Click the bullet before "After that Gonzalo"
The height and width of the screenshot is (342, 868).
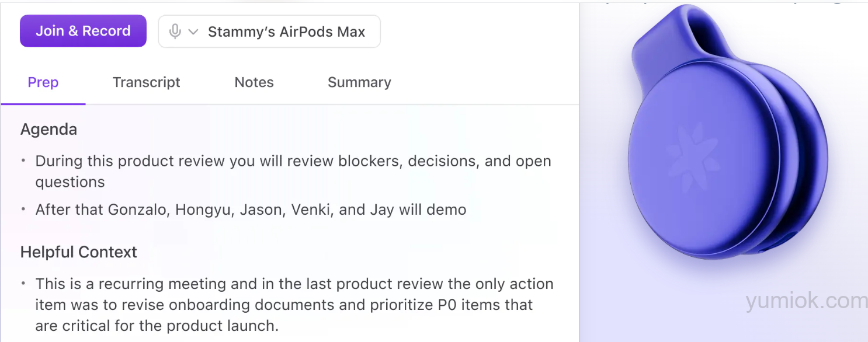tap(23, 210)
